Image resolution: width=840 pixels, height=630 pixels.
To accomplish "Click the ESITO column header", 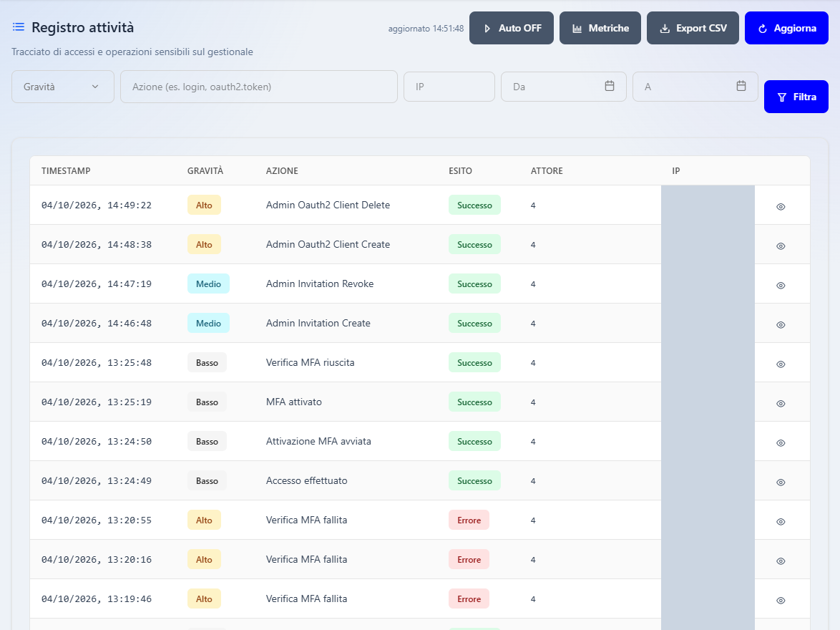I will (x=460, y=170).
